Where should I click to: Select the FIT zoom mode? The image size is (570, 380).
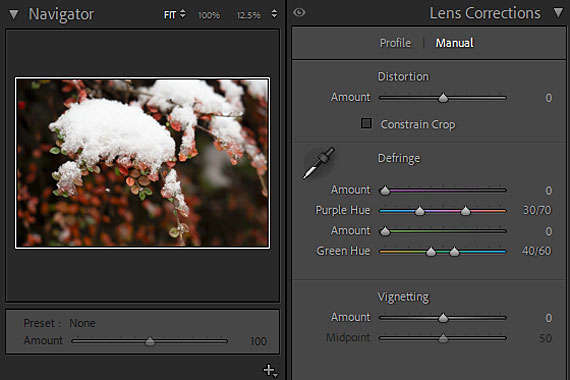tap(170, 15)
